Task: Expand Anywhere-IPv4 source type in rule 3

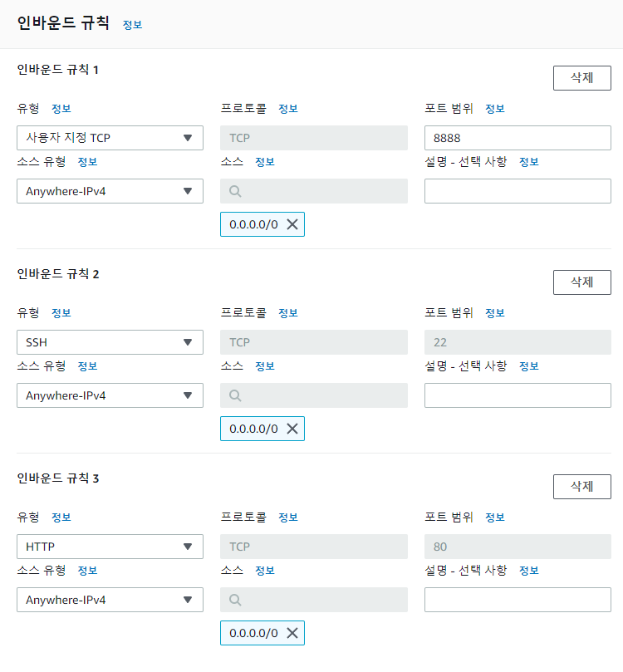Action: [110, 600]
